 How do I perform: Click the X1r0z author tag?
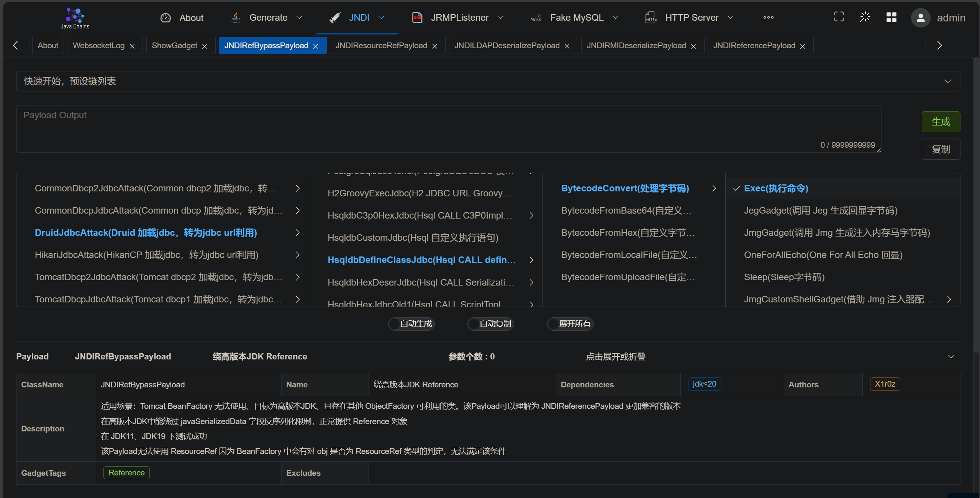(885, 384)
